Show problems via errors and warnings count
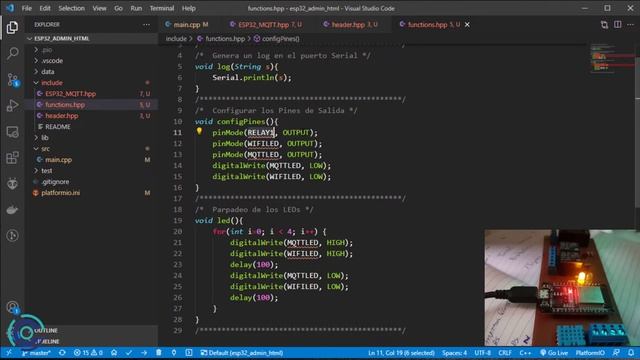This screenshot has width=640, height=360. [88, 353]
